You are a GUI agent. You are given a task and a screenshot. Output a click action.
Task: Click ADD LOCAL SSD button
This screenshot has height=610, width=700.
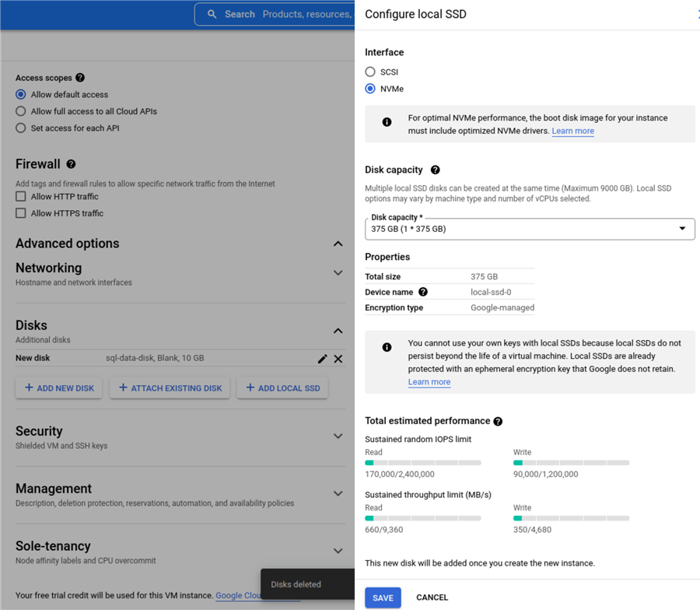point(282,388)
